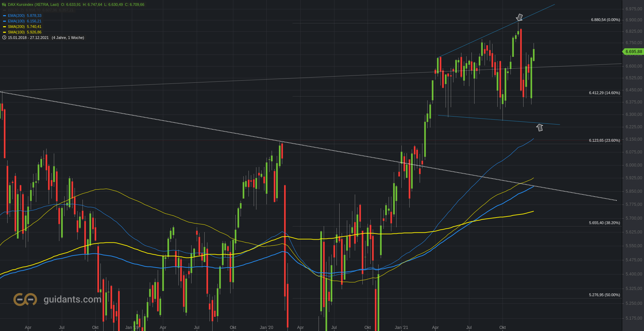Click the SMA(200) value 5.740,41
The width and height of the screenshot is (644, 331).
(x=34, y=27)
